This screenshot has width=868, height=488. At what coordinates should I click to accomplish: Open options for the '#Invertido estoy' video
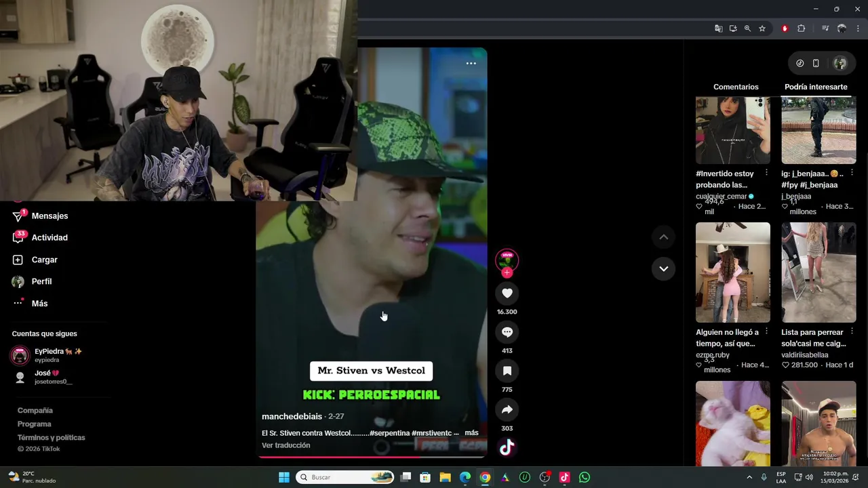coord(766,173)
